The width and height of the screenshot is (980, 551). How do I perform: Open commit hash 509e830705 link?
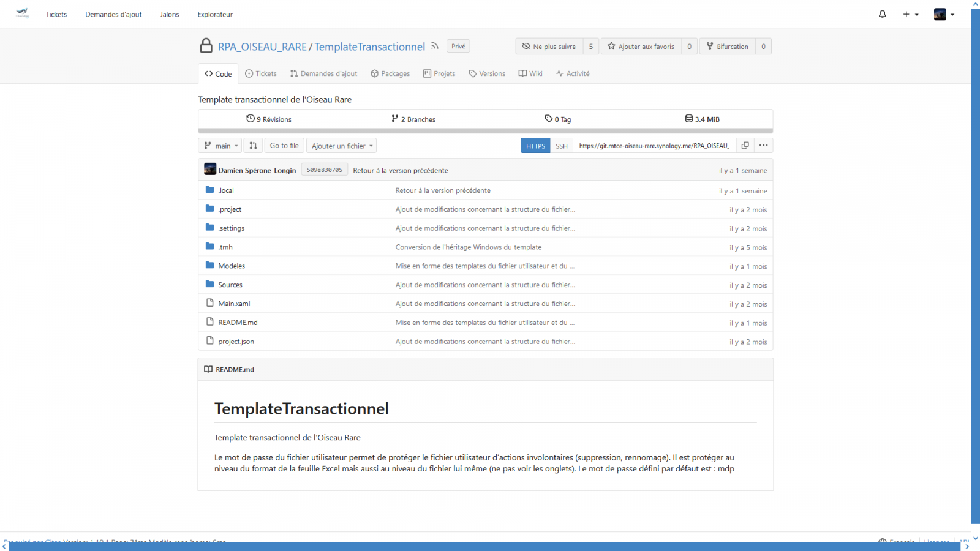tap(325, 170)
